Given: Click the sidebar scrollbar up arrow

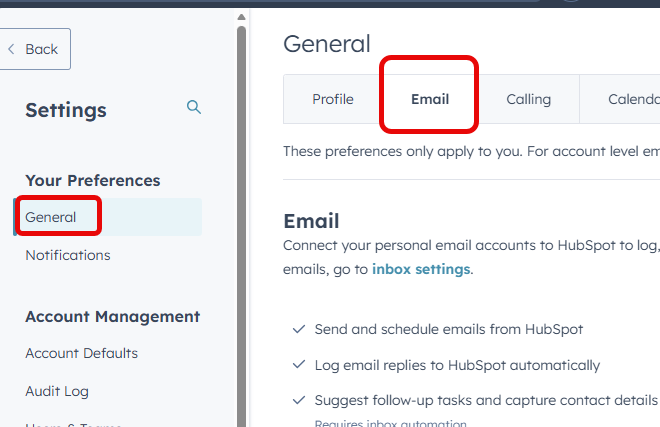Looking at the screenshot, I should click(241, 17).
